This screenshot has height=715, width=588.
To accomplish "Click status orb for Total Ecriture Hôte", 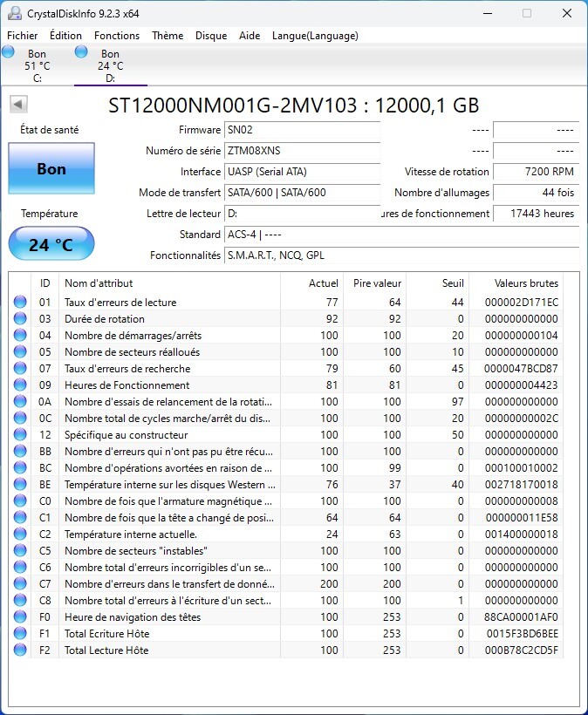I will point(20,633).
